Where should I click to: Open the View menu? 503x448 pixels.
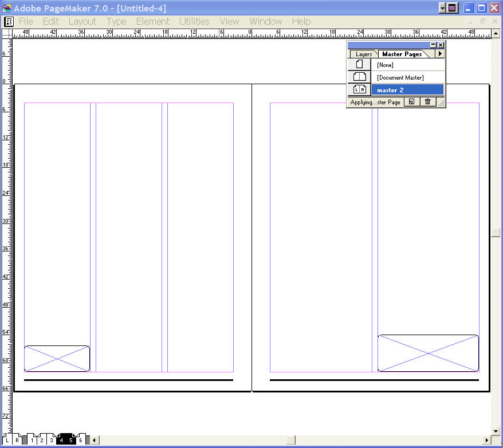click(x=229, y=22)
